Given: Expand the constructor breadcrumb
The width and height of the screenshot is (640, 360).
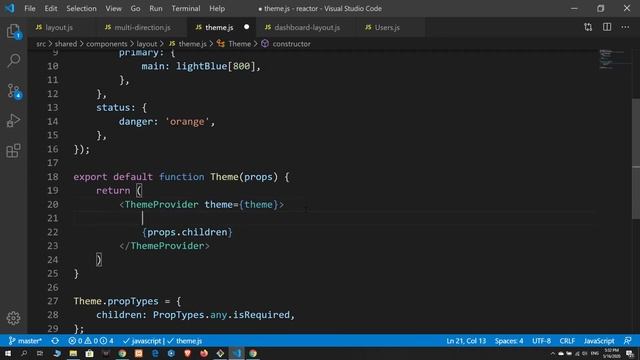Looking at the screenshot, I should coord(286,44).
